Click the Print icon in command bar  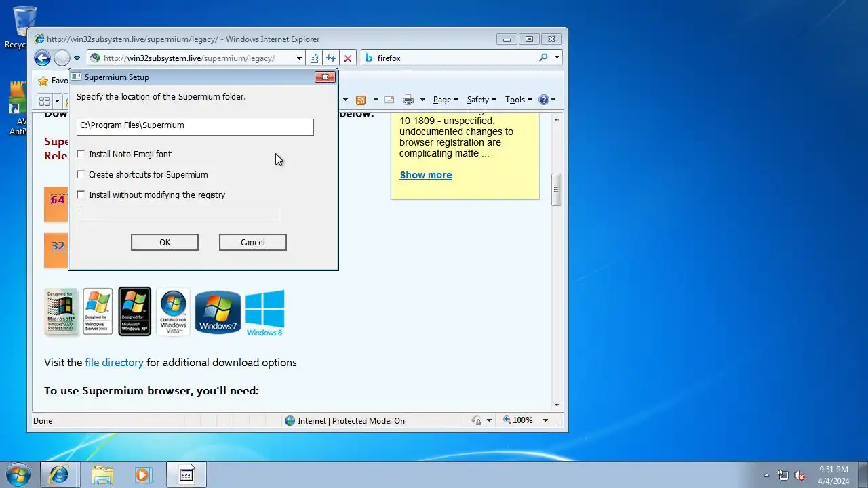[x=408, y=100]
